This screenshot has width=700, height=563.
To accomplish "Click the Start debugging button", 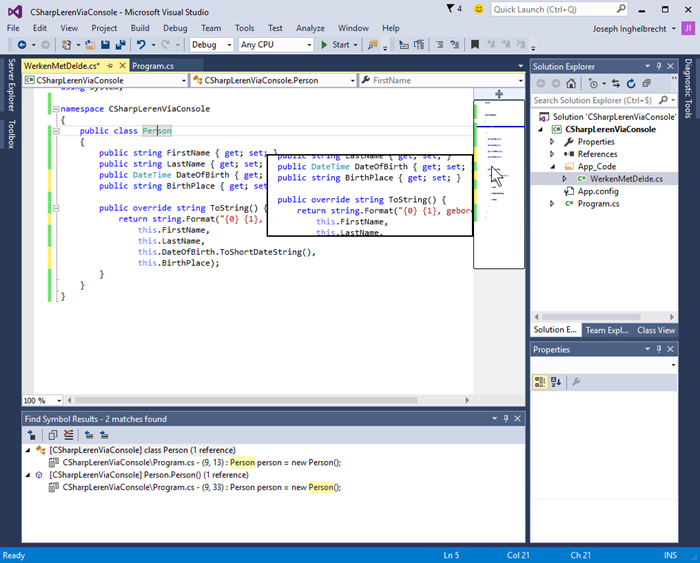I will coord(336,45).
